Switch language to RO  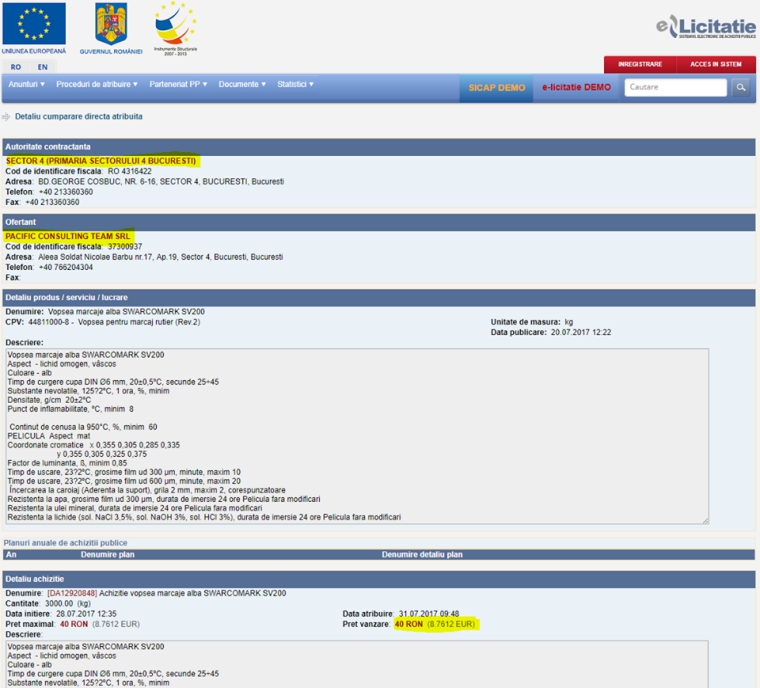pyautogui.click(x=16, y=67)
